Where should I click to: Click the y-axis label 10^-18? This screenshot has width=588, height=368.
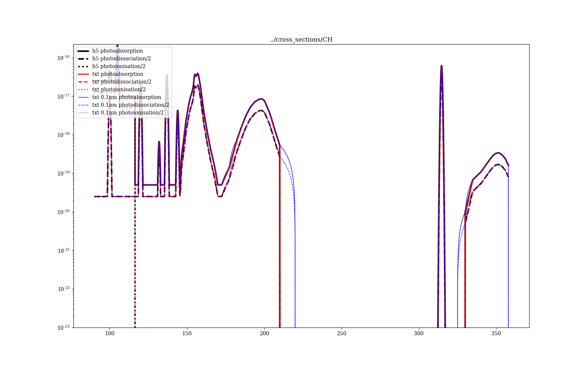(x=64, y=135)
